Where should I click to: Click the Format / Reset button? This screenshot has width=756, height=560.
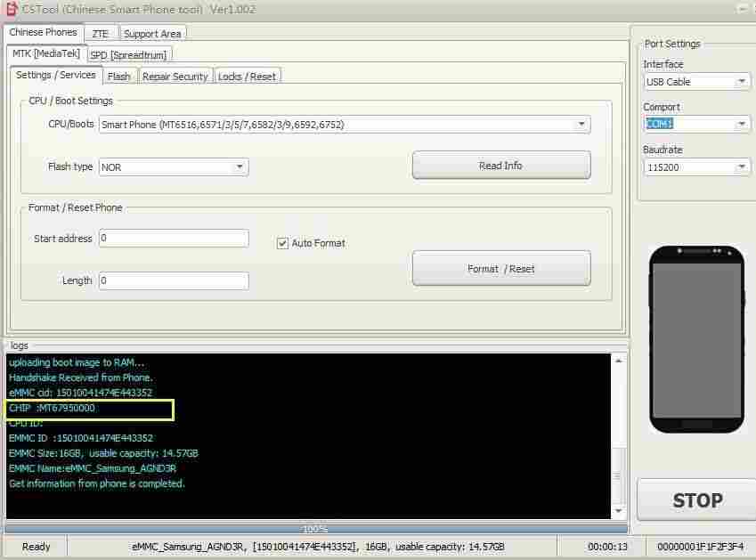(501, 269)
